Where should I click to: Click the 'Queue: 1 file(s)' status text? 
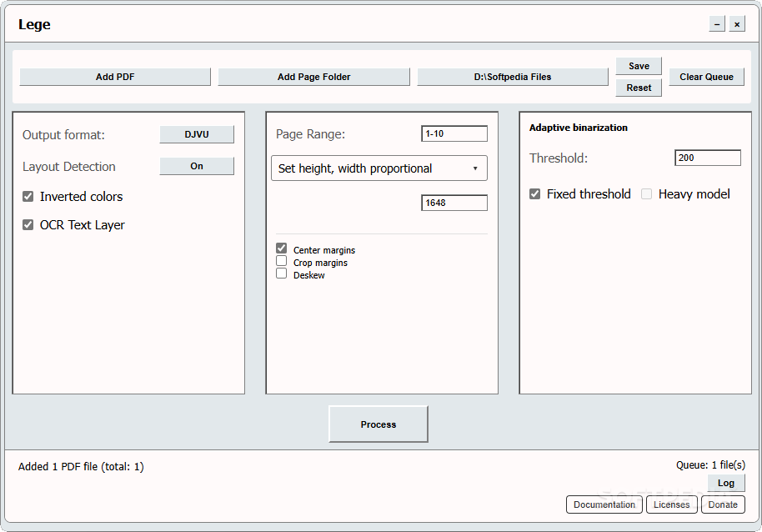(x=710, y=465)
